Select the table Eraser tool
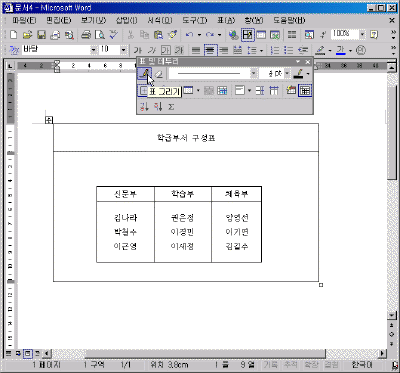400x373 pixels. click(159, 74)
